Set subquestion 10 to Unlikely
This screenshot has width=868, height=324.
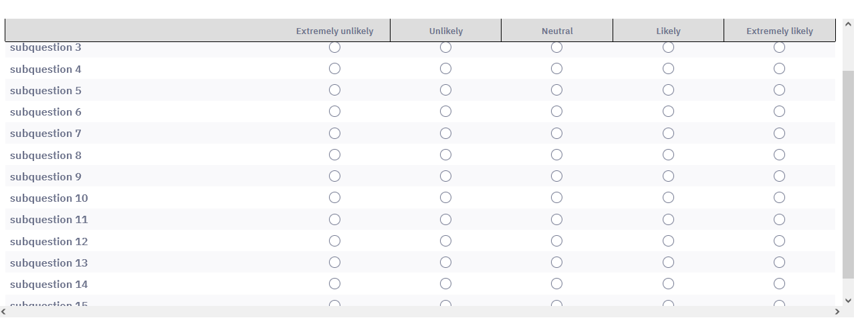(x=445, y=198)
